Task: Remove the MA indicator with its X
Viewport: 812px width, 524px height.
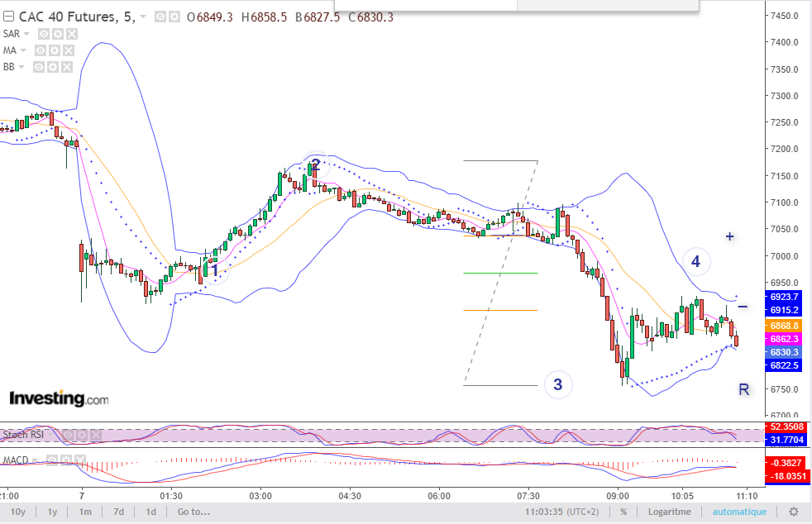Action: (x=69, y=50)
